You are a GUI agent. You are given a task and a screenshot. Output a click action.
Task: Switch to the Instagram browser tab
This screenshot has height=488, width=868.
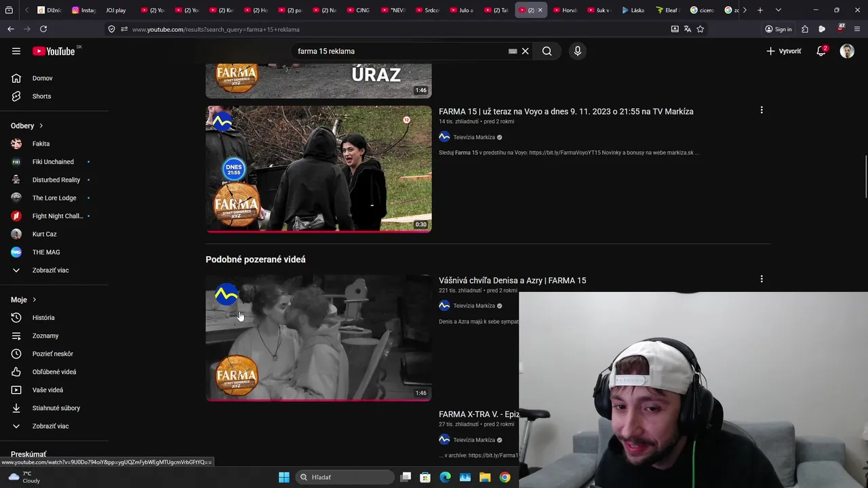pyautogui.click(x=84, y=10)
